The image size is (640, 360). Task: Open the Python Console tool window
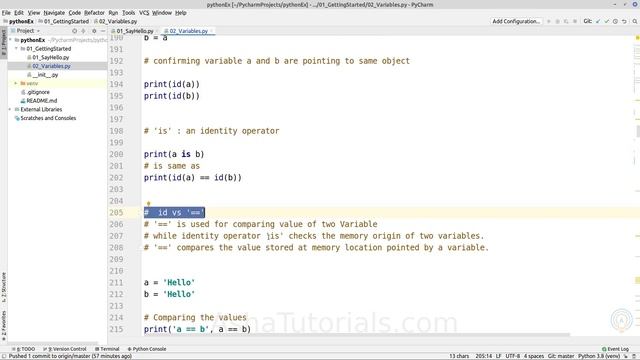tap(147, 349)
